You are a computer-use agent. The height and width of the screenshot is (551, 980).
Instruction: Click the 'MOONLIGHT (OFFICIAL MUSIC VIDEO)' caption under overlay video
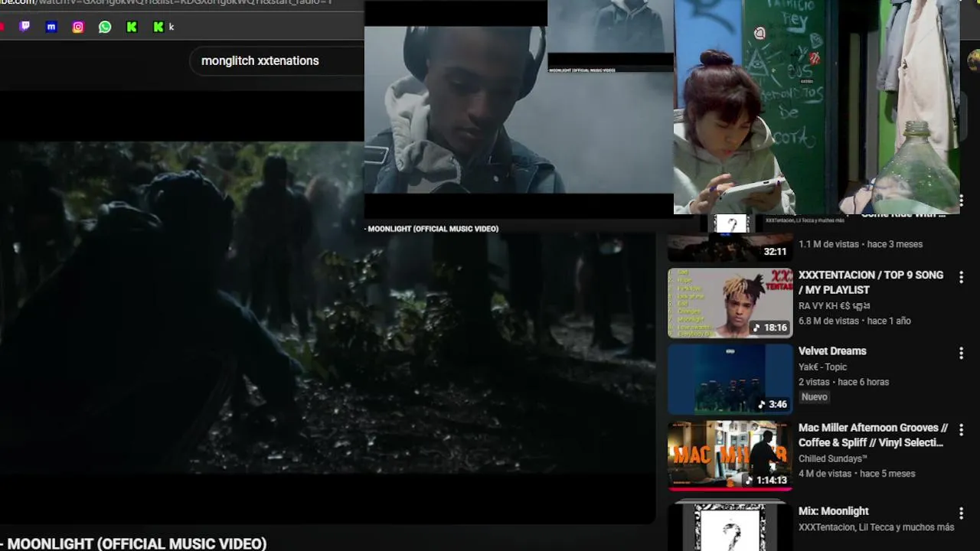(x=432, y=229)
